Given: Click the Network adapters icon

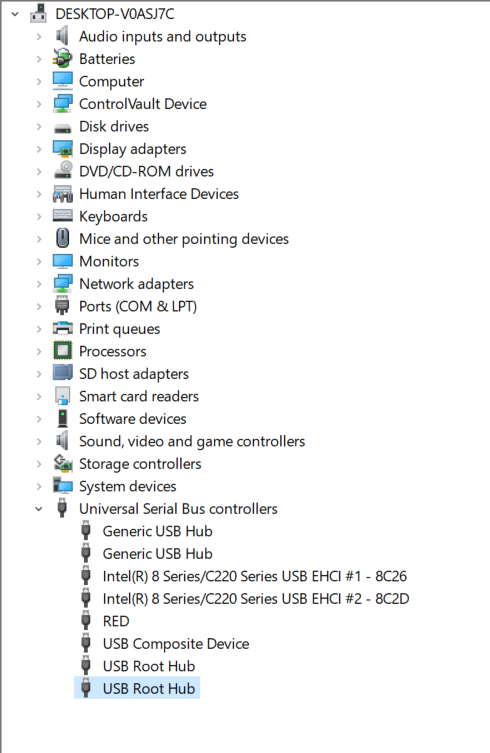Looking at the screenshot, I should tap(62, 284).
